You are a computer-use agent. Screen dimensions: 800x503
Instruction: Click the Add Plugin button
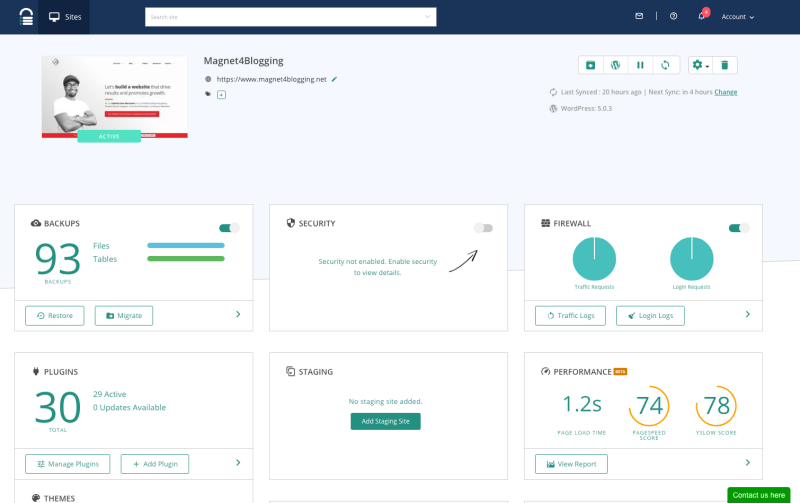coord(155,464)
